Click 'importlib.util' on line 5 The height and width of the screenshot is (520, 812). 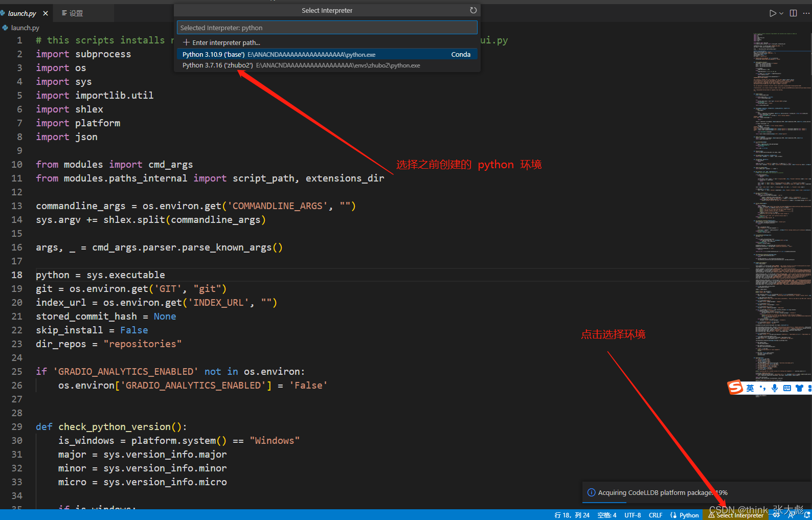115,96
